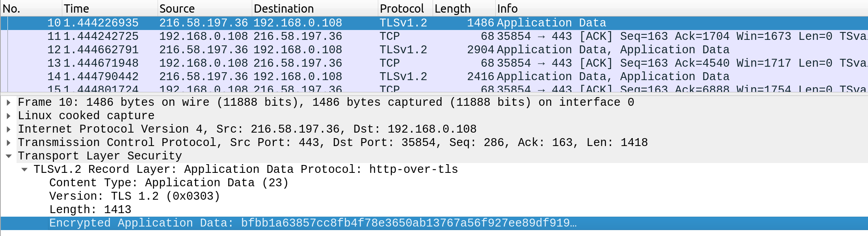This screenshot has height=236, width=868.
Task: Select the Version: TLS 1.2 field
Action: click(134, 197)
